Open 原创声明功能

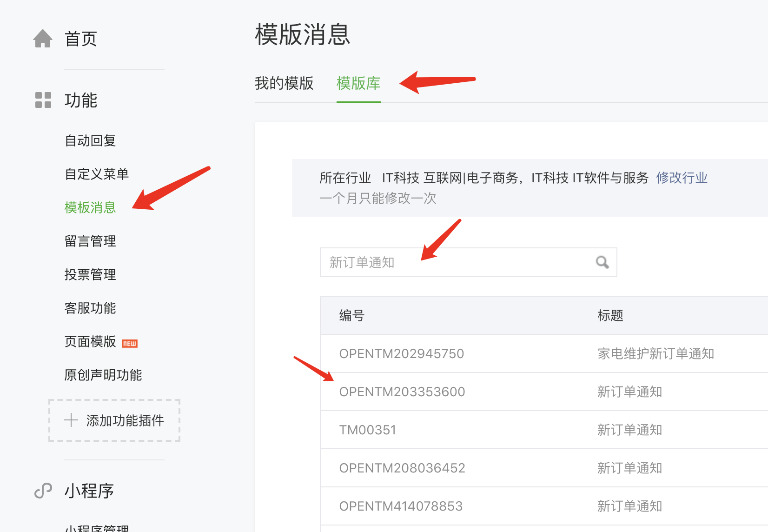tap(103, 375)
